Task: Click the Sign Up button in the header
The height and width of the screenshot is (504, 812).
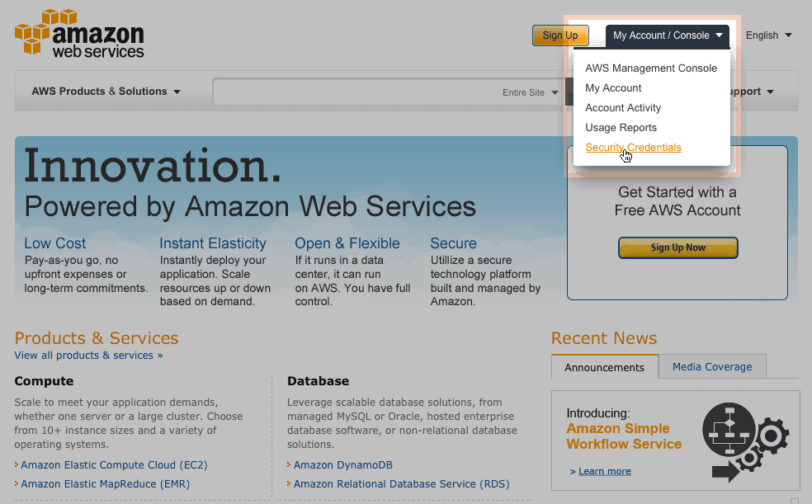Action: pyautogui.click(x=559, y=35)
